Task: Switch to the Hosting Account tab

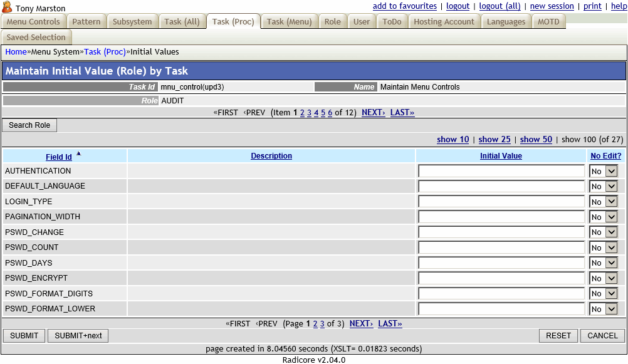Action: click(x=444, y=21)
